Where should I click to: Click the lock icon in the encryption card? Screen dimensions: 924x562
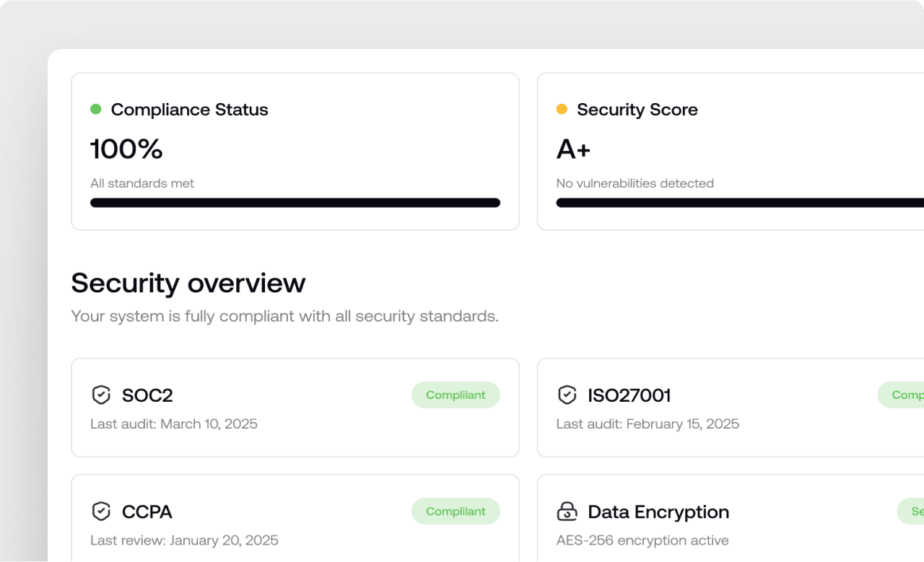click(567, 511)
